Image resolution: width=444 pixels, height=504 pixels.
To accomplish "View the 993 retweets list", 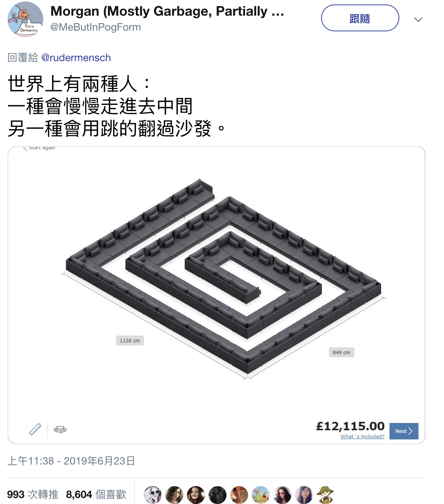I will pos(33,495).
